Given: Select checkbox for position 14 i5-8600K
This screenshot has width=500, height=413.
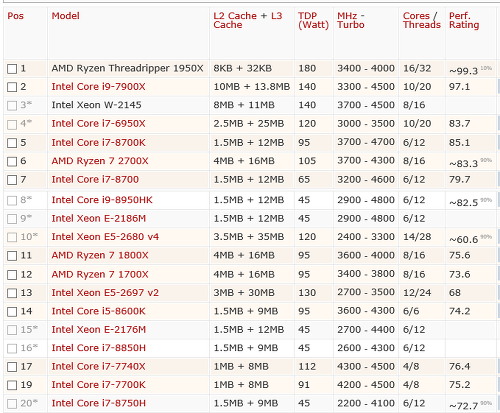Looking at the screenshot, I should 12,312.
